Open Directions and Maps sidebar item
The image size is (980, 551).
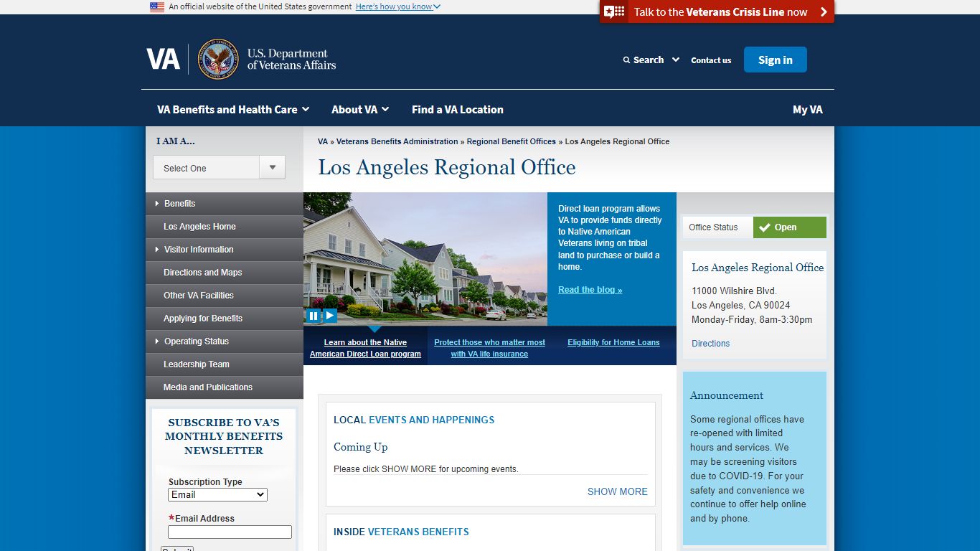(x=225, y=273)
